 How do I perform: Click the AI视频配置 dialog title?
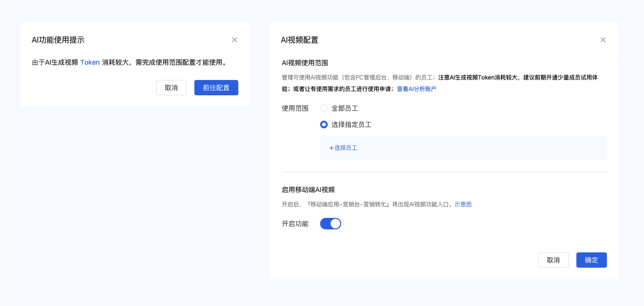299,40
